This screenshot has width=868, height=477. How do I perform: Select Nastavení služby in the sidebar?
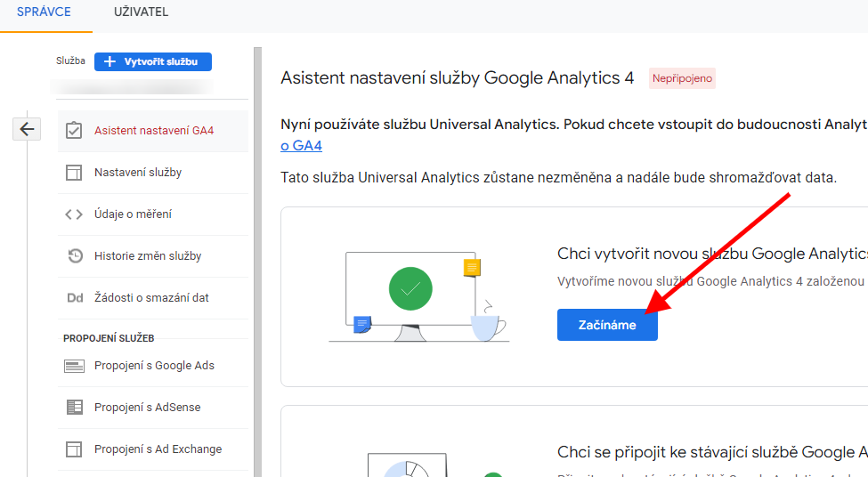tap(138, 173)
